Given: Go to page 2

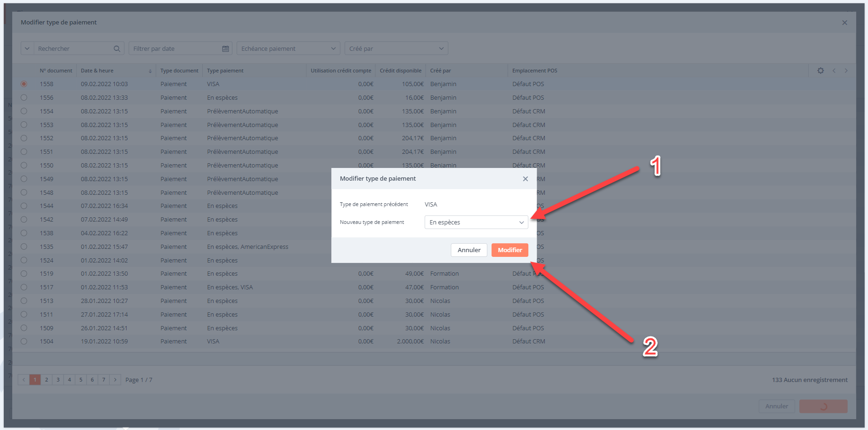Looking at the screenshot, I should [47, 380].
